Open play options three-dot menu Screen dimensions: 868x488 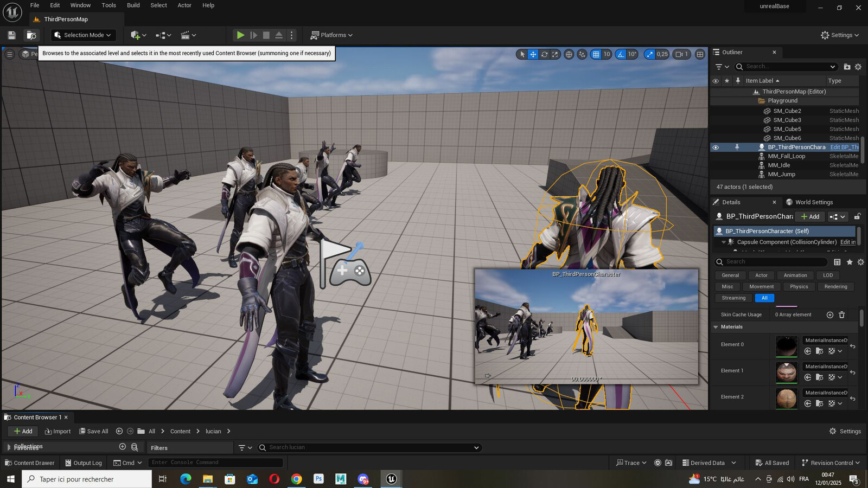click(292, 35)
